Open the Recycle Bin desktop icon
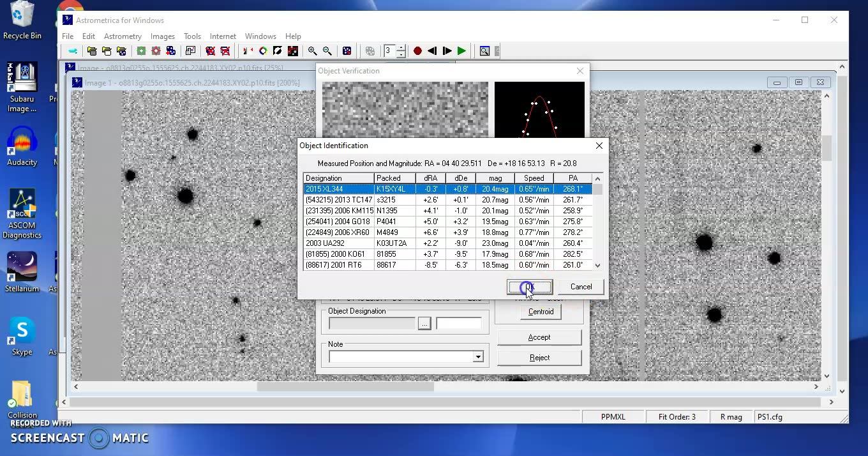This screenshot has width=868, height=456. 22,20
